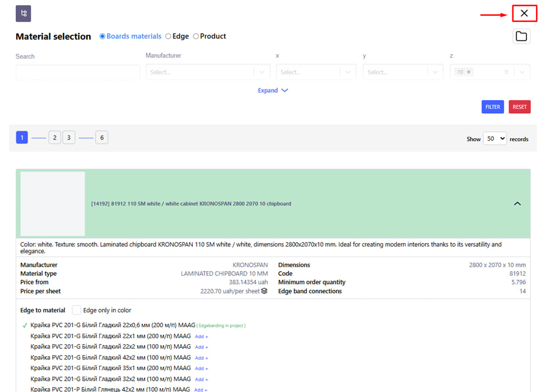Click the green checkmark next to 22x0,6 edge
Viewport: 546px width, 392px height.
click(x=25, y=325)
